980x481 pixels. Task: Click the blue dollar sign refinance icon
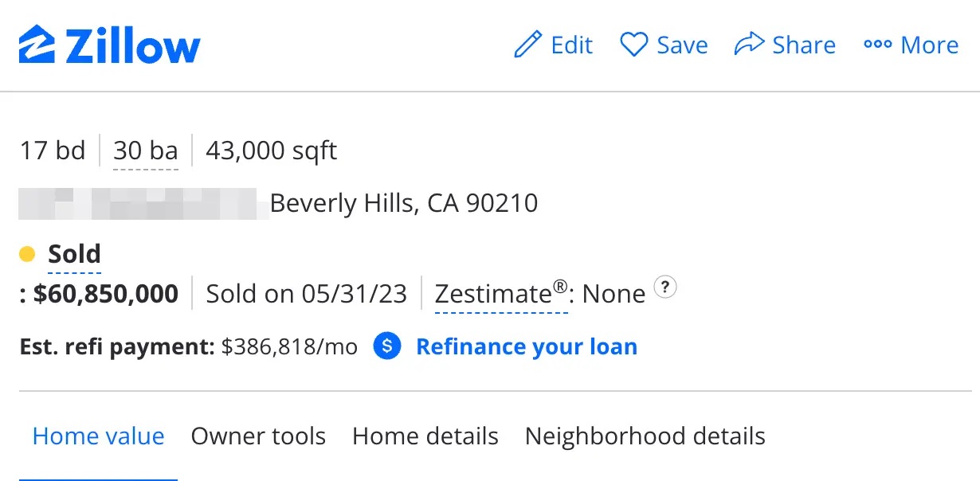387,346
